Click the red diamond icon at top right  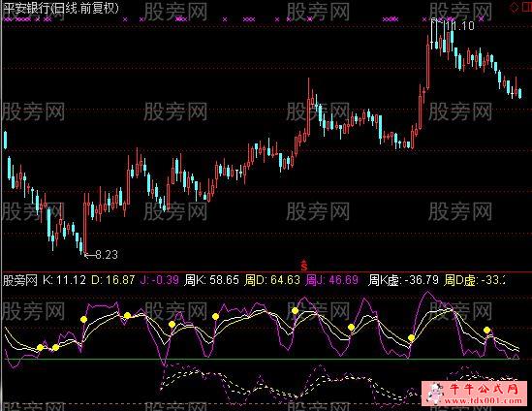pos(515,8)
